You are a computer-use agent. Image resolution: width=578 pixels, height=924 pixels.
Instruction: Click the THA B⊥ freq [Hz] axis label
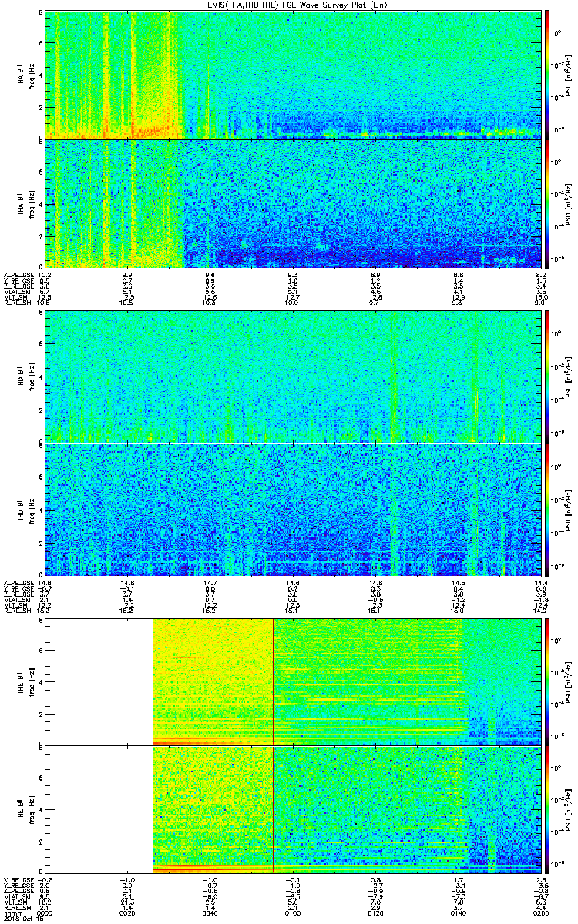(26, 74)
